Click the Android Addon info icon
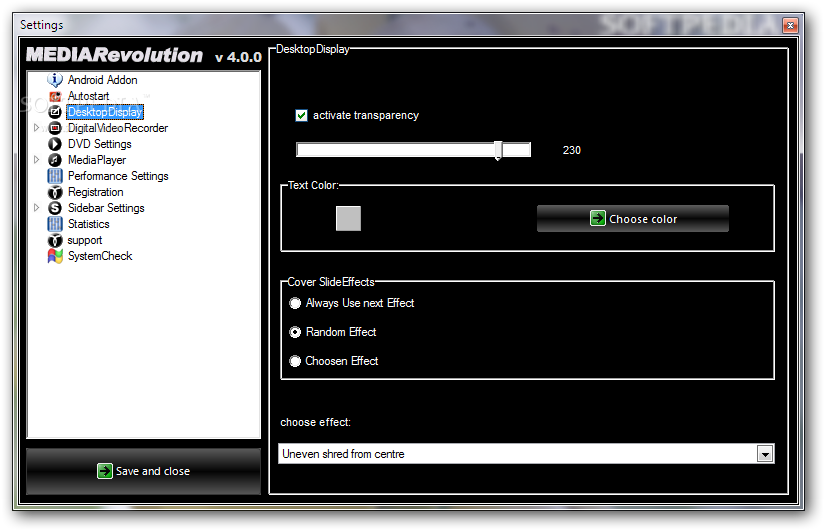The image size is (825, 531). point(55,80)
